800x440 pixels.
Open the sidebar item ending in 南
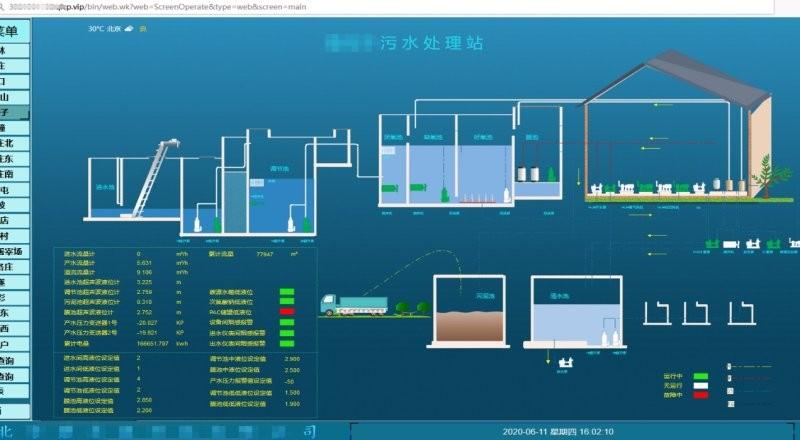point(15,174)
